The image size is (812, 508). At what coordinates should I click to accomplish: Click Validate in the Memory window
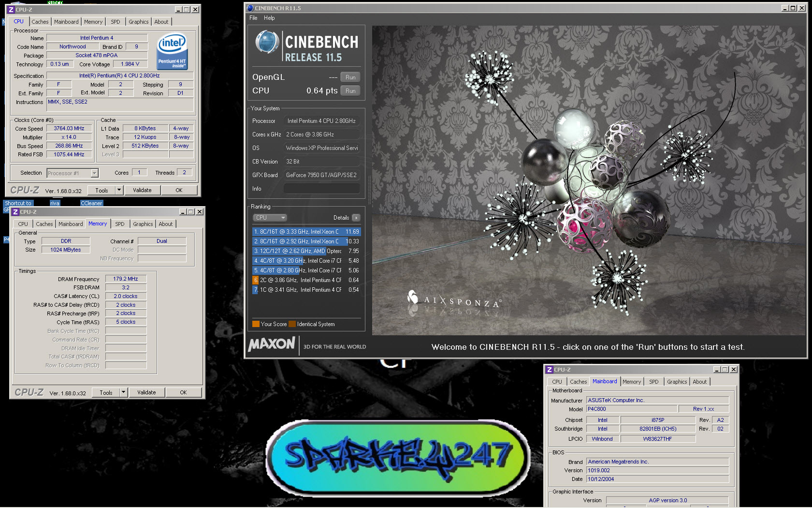coord(146,392)
